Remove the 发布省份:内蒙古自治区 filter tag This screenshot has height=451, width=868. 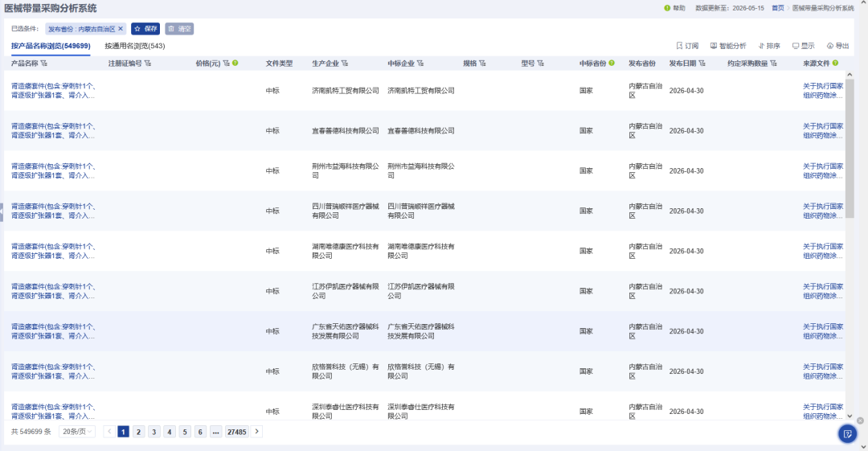pyautogui.click(x=121, y=29)
